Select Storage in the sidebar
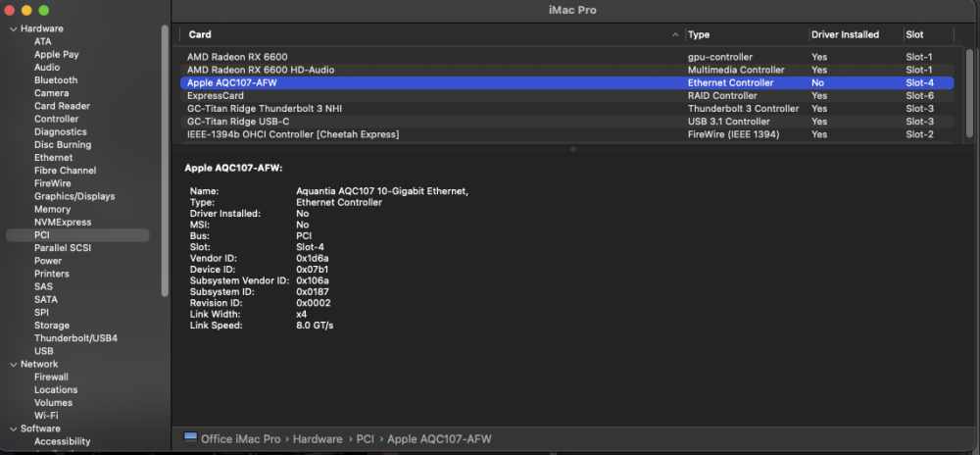This screenshot has width=980, height=455. click(x=52, y=326)
